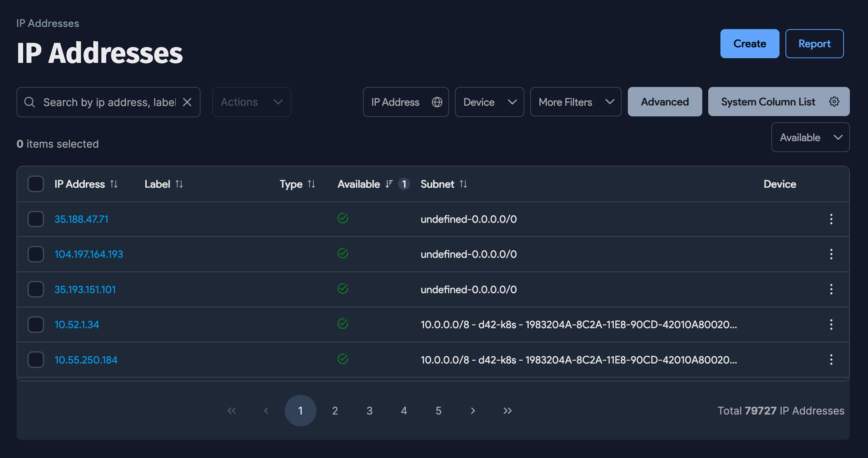The height and width of the screenshot is (458, 868).
Task: Click the sort indicator badge on Available column
Action: 404,184
